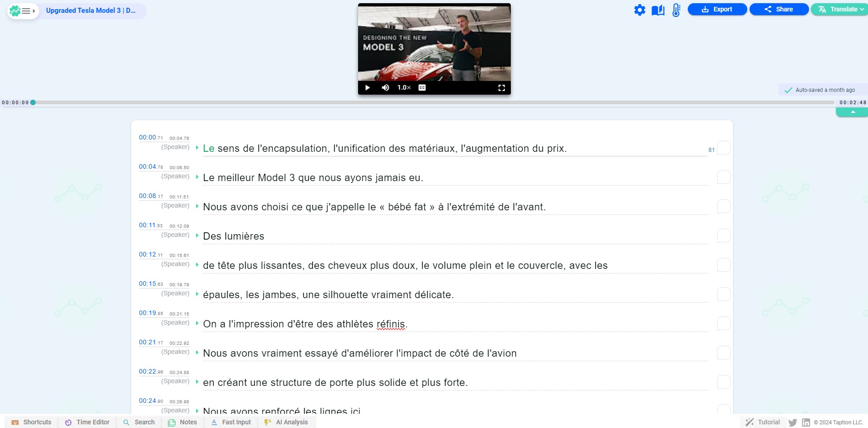Viewport: 868px width, 428px height.
Task: Edit the speaker label at 00:22.96
Action: (x=175, y=381)
